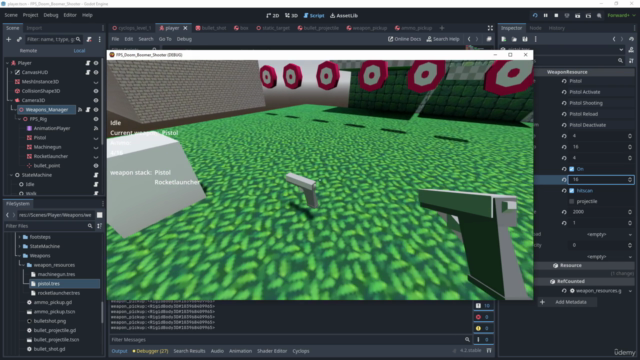Click Search Help button
This screenshot has height=360, width=640.
(443, 39)
